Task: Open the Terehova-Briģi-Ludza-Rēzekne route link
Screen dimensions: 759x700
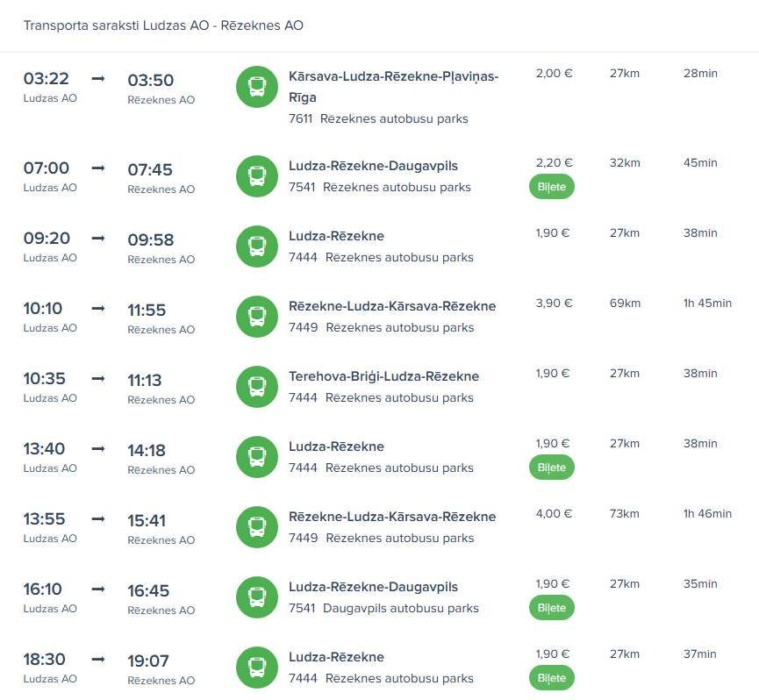Action: click(383, 376)
